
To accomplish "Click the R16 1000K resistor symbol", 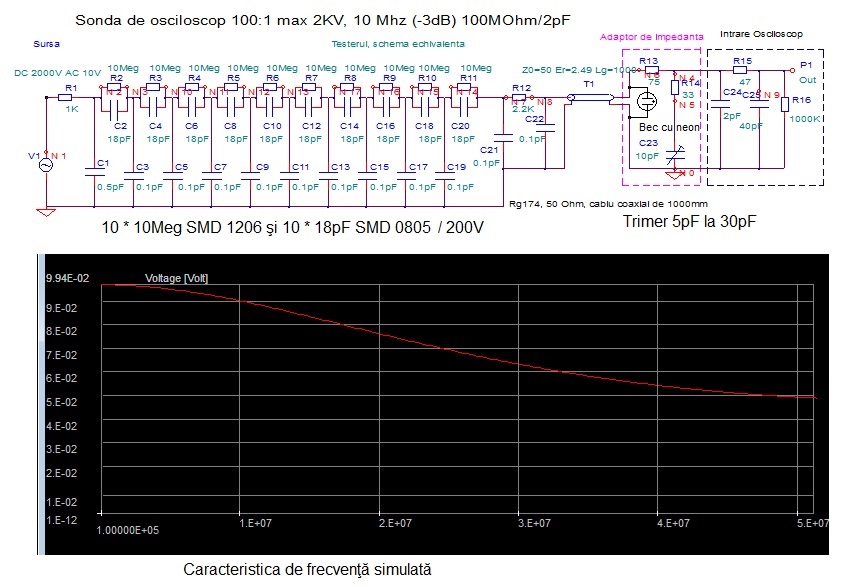I will (x=785, y=104).
